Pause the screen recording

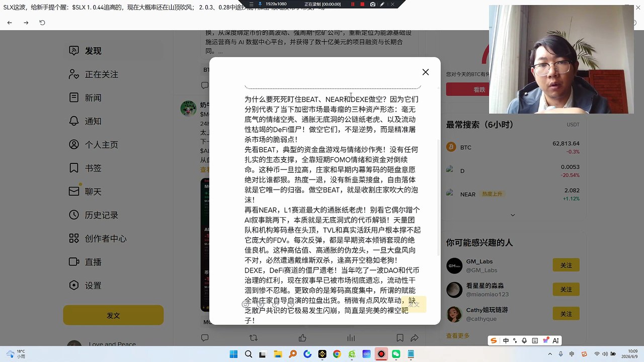pyautogui.click(x=353, y=4)
